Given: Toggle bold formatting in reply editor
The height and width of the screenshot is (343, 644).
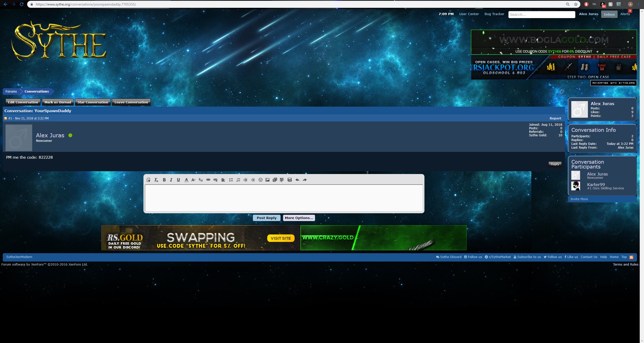Looking at the screenshot, I should tap(164, 180).
